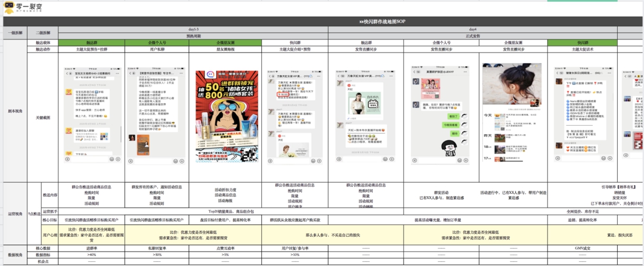Select the green '触达群' header cell under day1-3
Screen dimensions: 644x266
click(x=91, y=43)
